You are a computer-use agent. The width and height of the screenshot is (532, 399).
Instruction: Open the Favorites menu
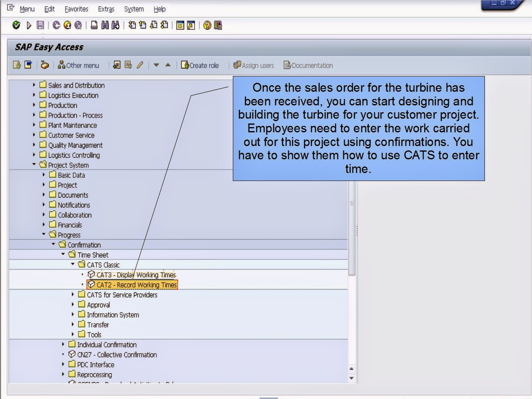pos(76,9)
